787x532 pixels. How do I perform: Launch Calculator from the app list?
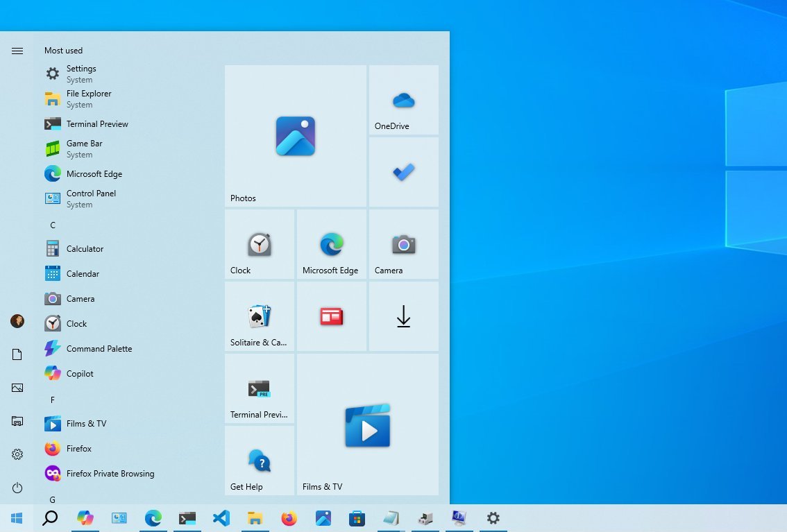[128, 249]
